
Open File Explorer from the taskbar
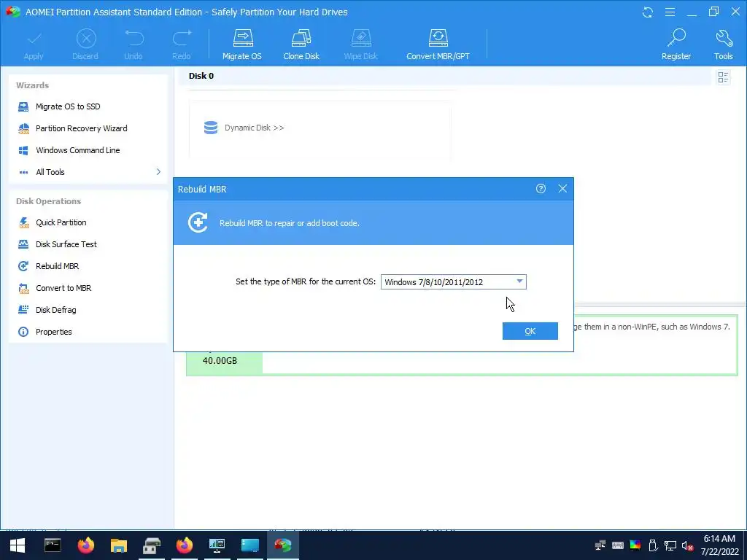119,545
